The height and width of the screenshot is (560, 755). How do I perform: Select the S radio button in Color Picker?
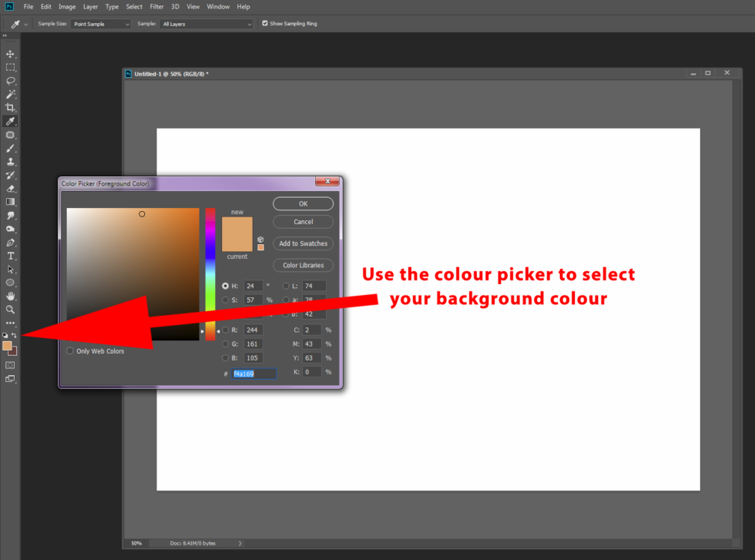[x=226, y=300]
